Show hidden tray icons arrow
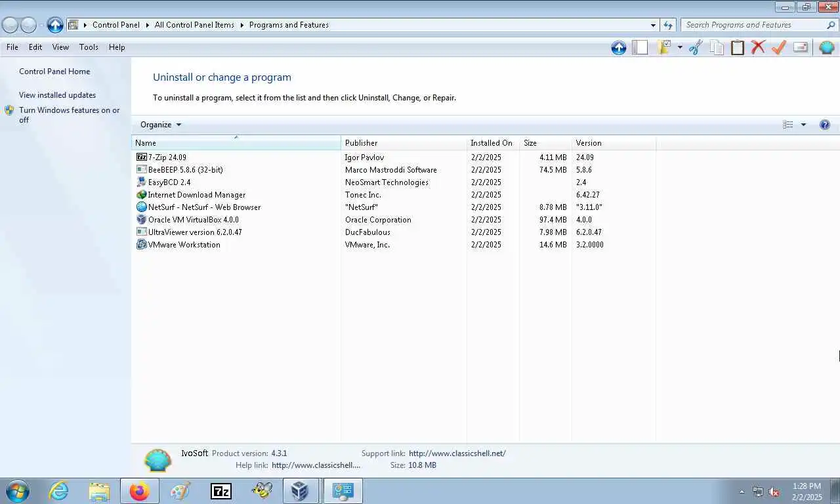The image size is (840, 504). coord(742,492)
